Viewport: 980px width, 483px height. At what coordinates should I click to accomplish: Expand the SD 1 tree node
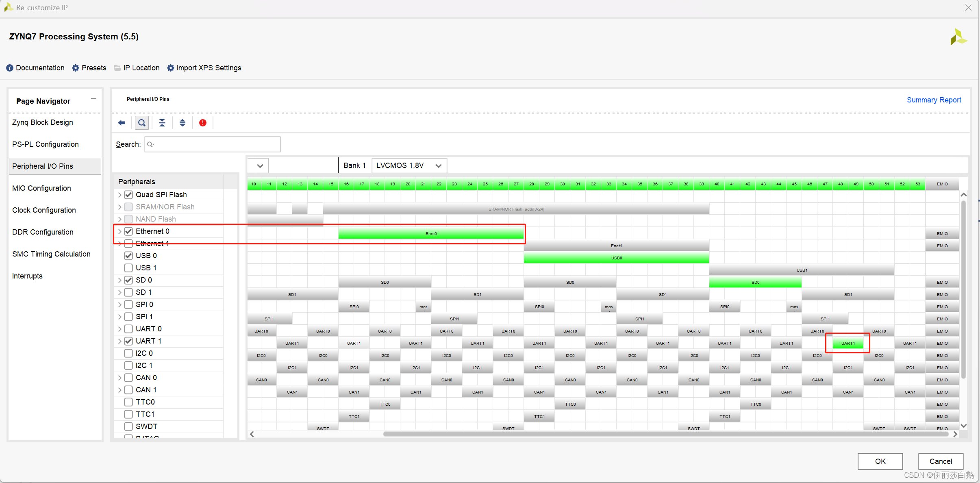120,292
